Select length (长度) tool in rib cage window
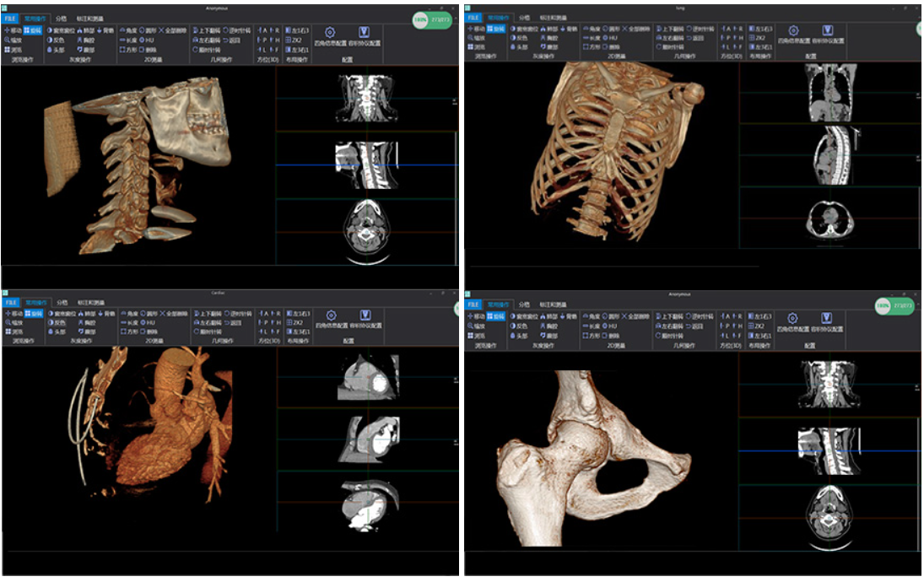Image resolution: width=924 pixels, height=582 pixels. (x=591, y=38)
